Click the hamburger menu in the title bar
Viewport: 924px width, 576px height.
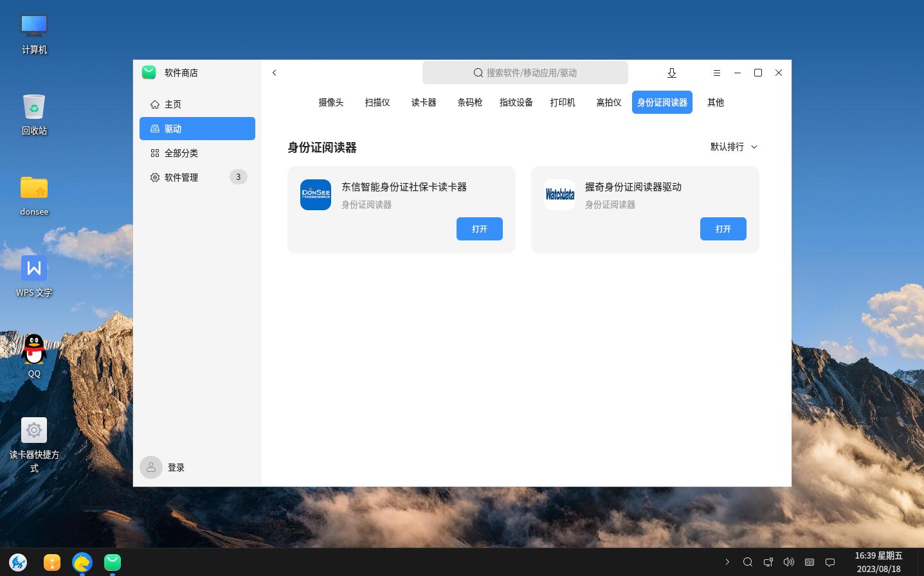point(717,73)
